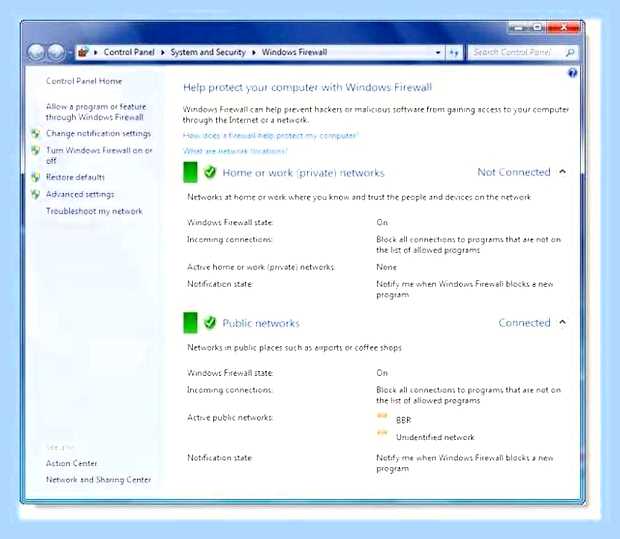Open Turn Windows Firewall on or off link
Viewport: 620px width, 539px height.
tap(99, 155)
